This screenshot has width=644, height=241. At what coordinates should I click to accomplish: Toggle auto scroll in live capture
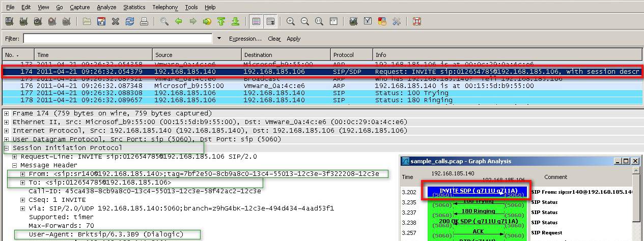tap(270, 21)
